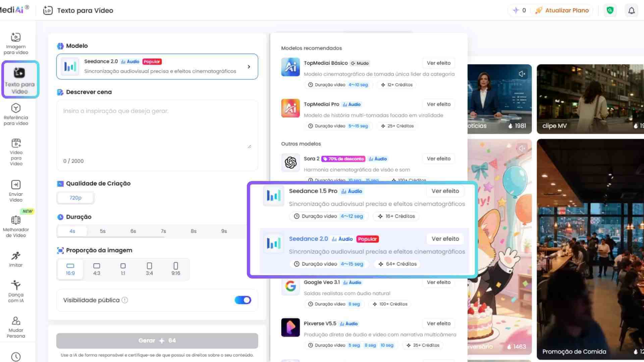The width and height of the screenshot is (644, 362).
Task: Choose the 8s duration option
Action: 193,231
